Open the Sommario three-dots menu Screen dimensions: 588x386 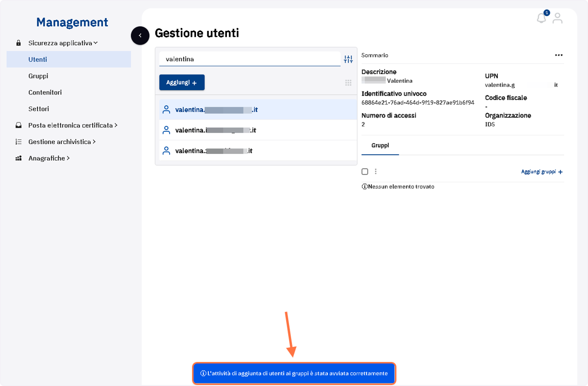point(559,55)
